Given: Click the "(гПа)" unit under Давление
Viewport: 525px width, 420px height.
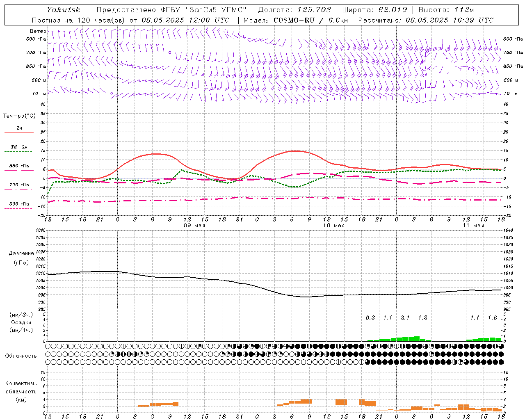Looking at the screenshot, I should 21,263.
